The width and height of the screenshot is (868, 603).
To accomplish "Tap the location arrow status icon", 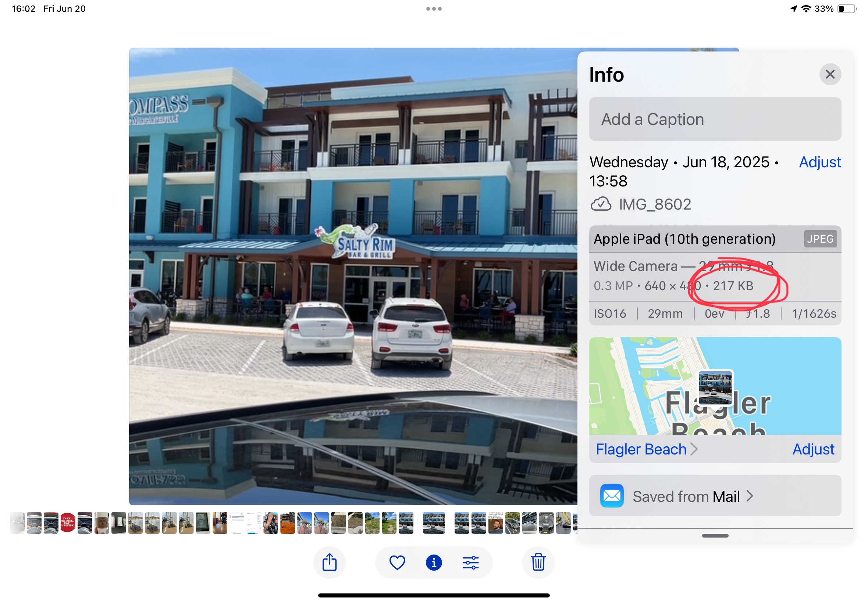I will point(793,9).
